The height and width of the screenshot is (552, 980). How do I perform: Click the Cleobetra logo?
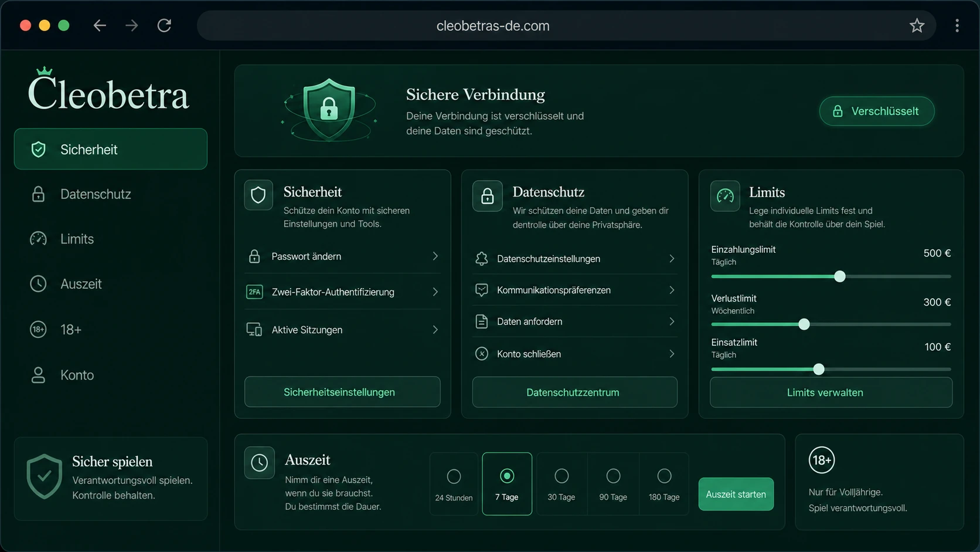[108, 90]
